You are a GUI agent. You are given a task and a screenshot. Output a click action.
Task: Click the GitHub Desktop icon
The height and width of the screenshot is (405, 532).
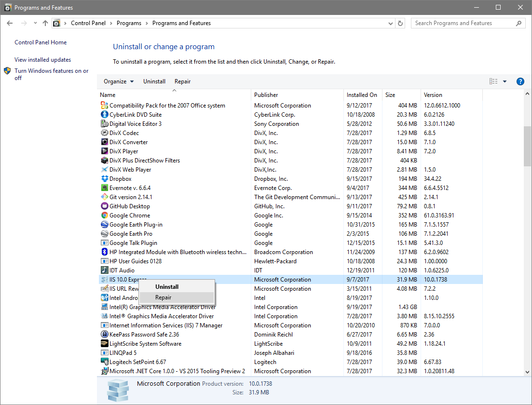coord(105,206)
